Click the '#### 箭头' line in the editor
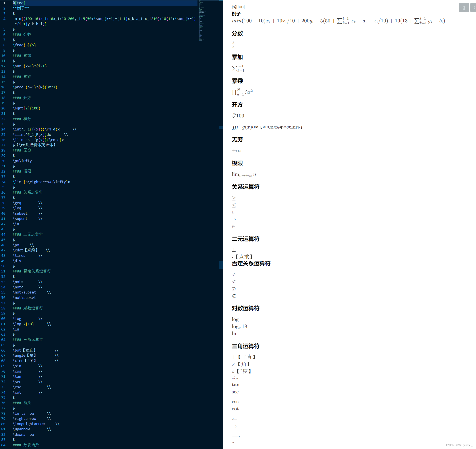Screen dimensions: 476x449 tap(22, 403)
